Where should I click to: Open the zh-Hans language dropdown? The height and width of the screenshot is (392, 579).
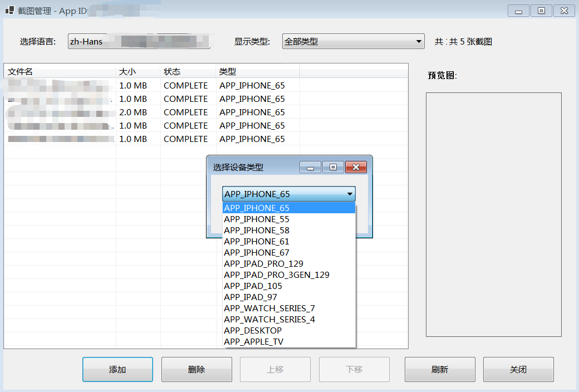click(x=139, y=42)
